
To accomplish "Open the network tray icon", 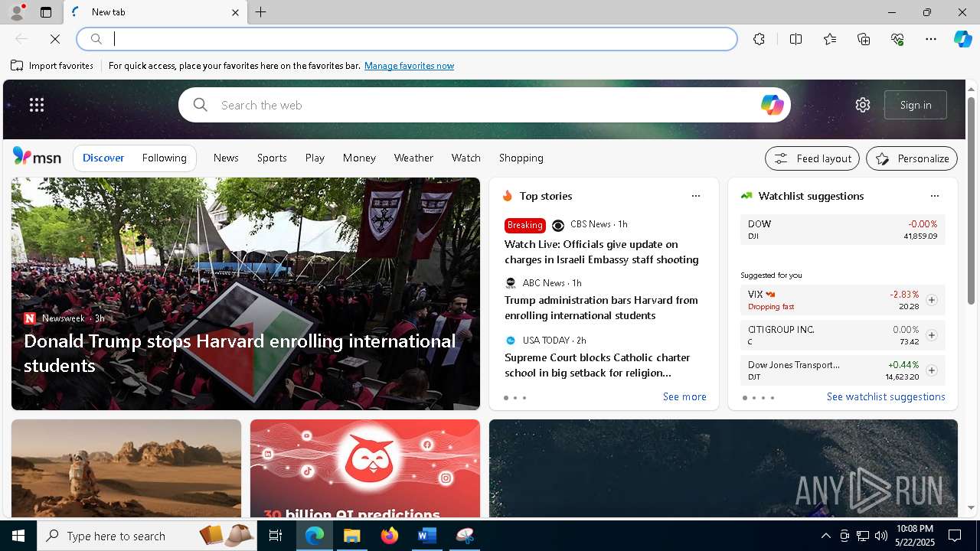I will [x=863, y=536].
